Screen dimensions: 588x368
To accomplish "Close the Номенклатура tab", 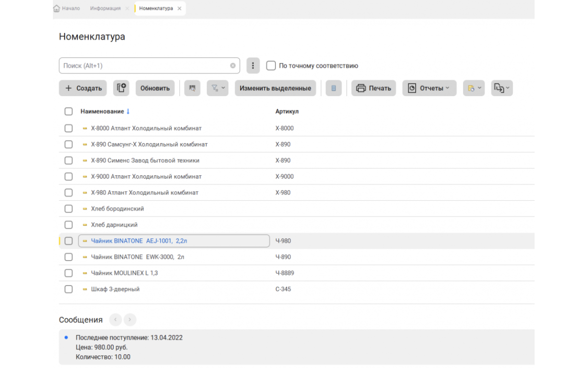I will (179, 8).
